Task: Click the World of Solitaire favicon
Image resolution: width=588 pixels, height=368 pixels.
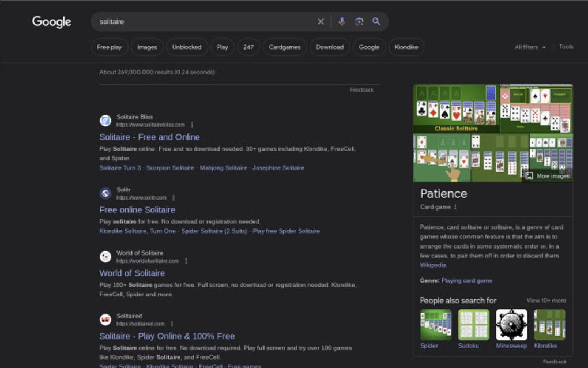Action: (105, 257)
